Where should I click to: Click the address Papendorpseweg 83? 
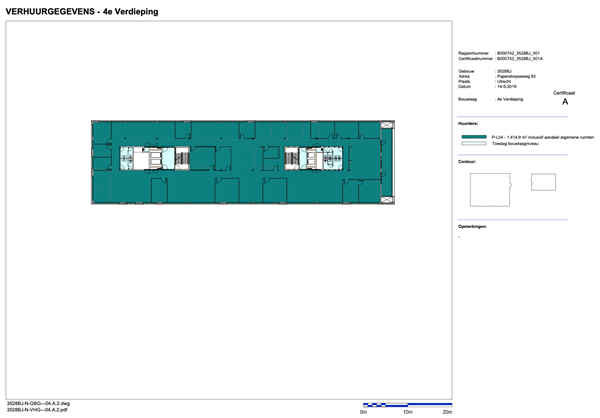click(516, 76)
